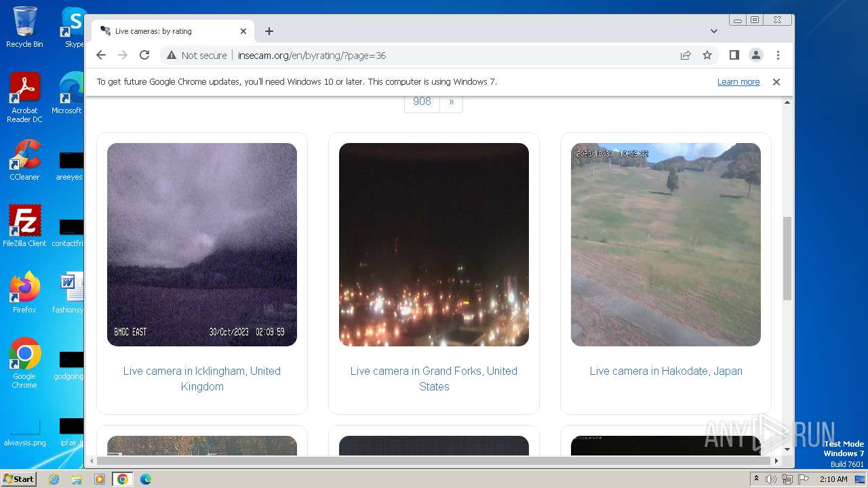Image resolution: width=868 pixels, height=488 pixels.
Task: Click the horizontal scrollbar thumb
Action: tap(434, 461)
